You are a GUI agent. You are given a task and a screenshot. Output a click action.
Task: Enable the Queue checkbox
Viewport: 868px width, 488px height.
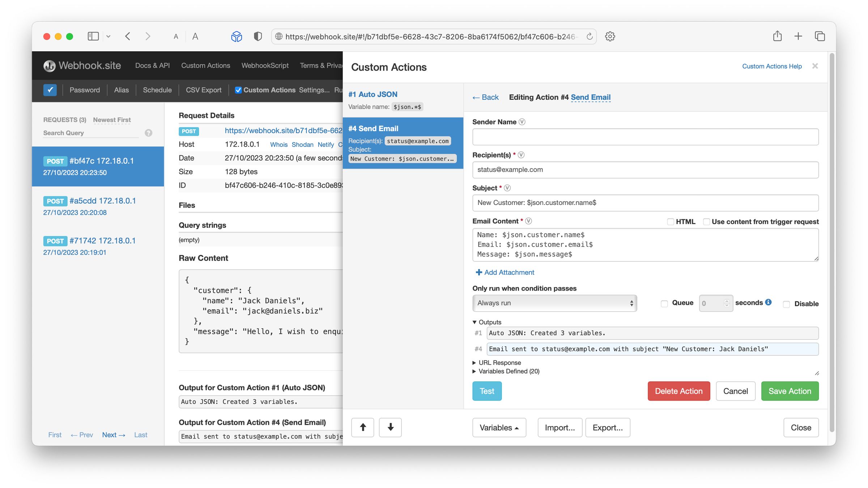click(x=664, y=303)
